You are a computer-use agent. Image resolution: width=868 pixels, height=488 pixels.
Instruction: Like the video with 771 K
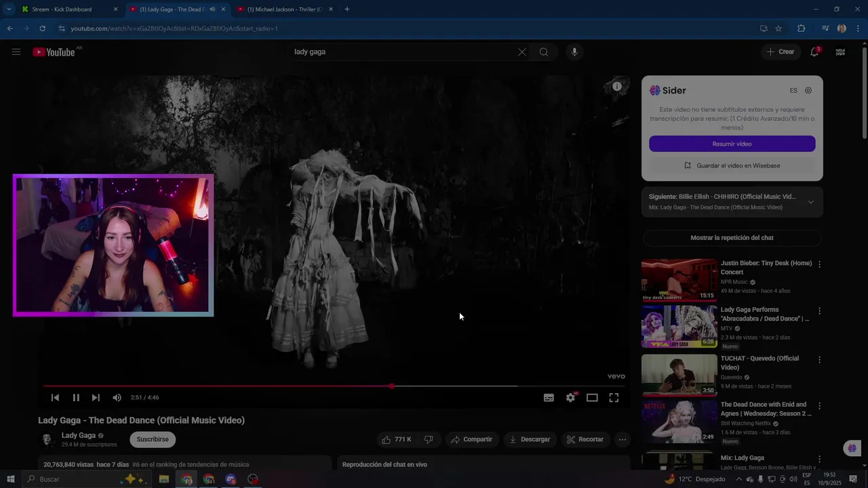397,439
